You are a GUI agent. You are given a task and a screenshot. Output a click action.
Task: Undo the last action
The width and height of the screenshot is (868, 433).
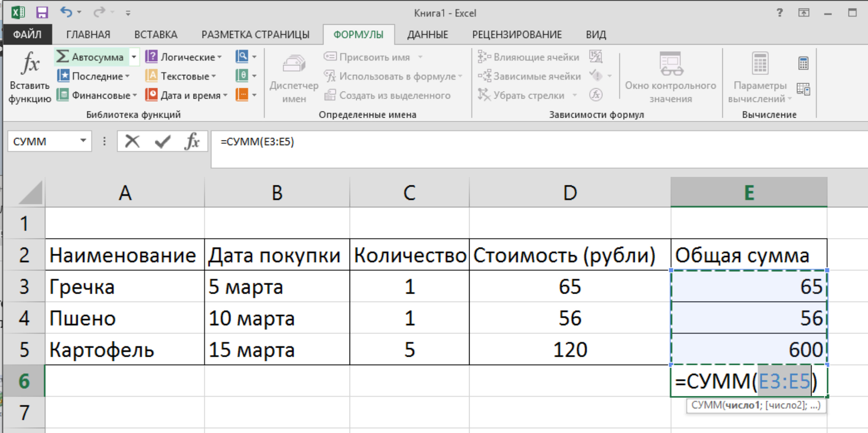point(66,12)
